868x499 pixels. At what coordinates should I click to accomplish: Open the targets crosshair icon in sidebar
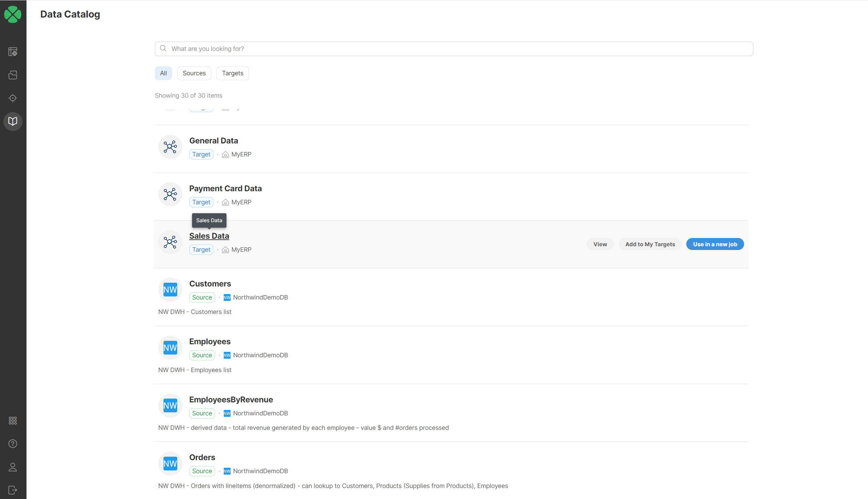[13, 98]
